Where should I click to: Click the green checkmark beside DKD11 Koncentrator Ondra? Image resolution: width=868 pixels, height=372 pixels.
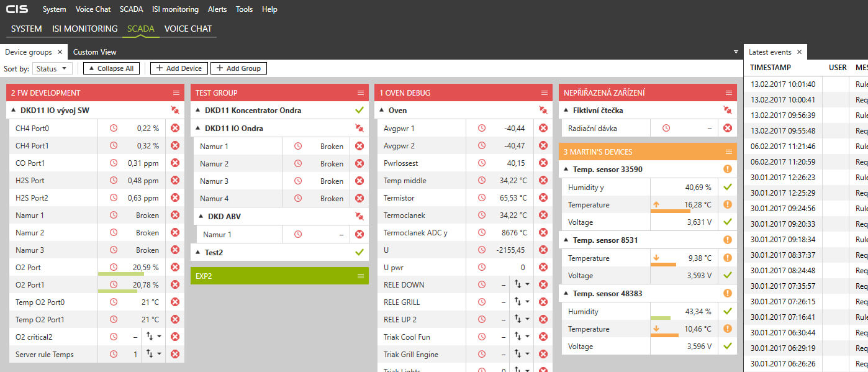click(x=359, y=111)
